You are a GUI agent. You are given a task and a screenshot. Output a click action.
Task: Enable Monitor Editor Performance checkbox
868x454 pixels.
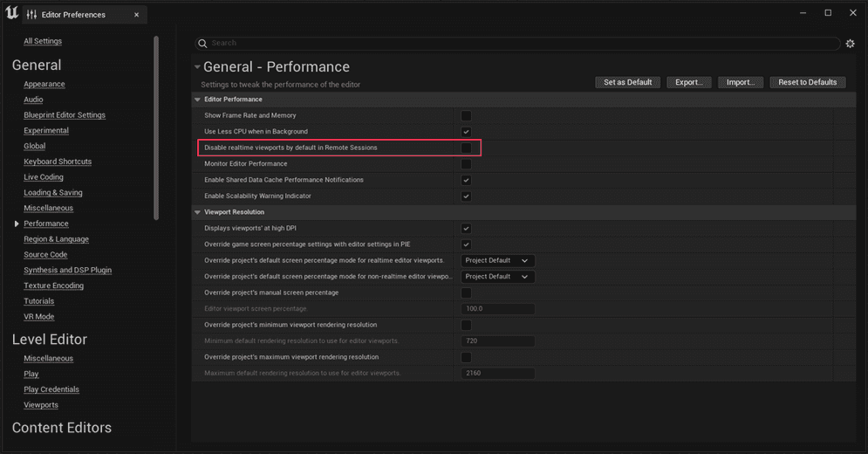click(x=466, y=164)
